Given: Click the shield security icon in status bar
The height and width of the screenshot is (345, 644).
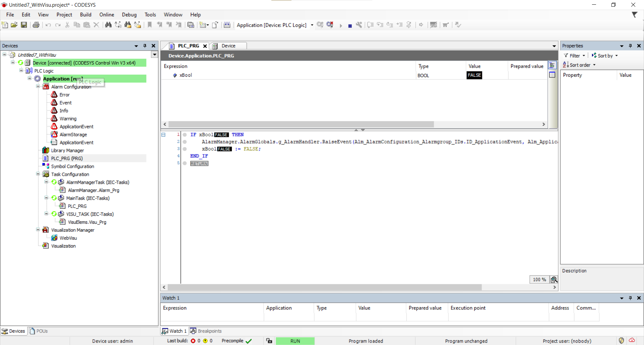Looking at the screenshot, I should [x=621, y=341].
